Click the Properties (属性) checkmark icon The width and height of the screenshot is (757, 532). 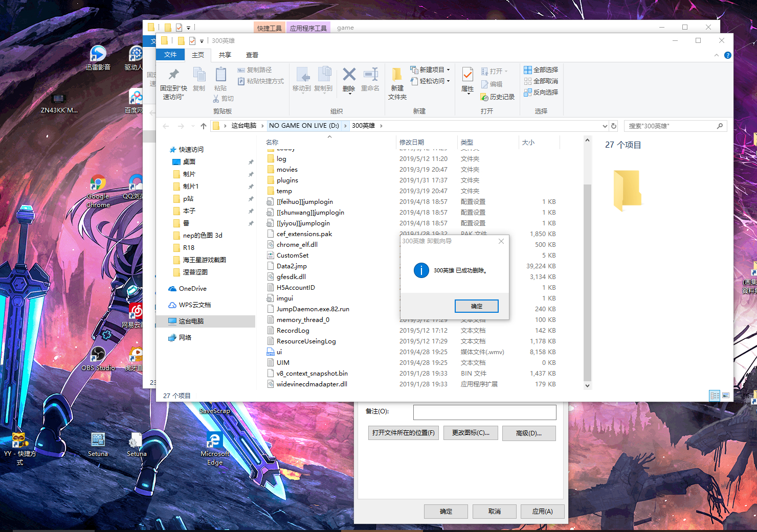(467, 75)
